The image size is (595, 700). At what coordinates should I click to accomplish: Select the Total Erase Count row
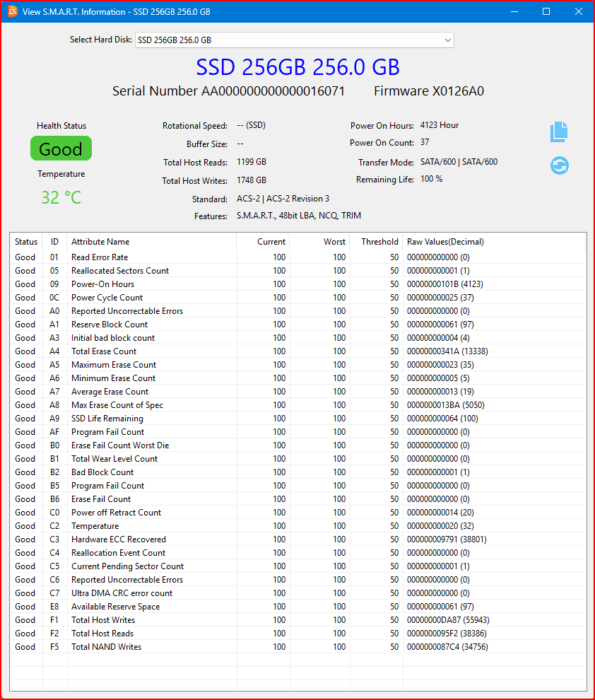pyautogui.click(x=298, y=351)
